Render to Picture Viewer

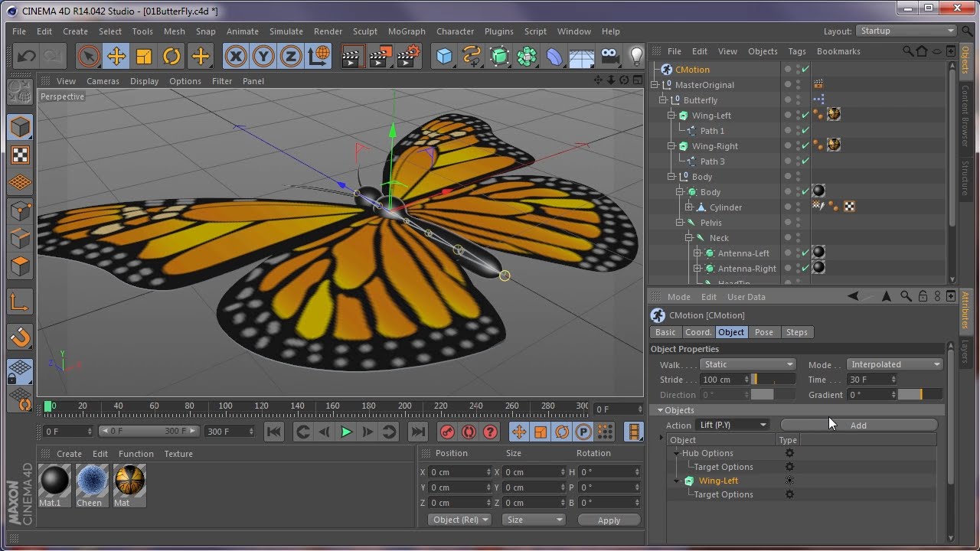coord(381,56)
